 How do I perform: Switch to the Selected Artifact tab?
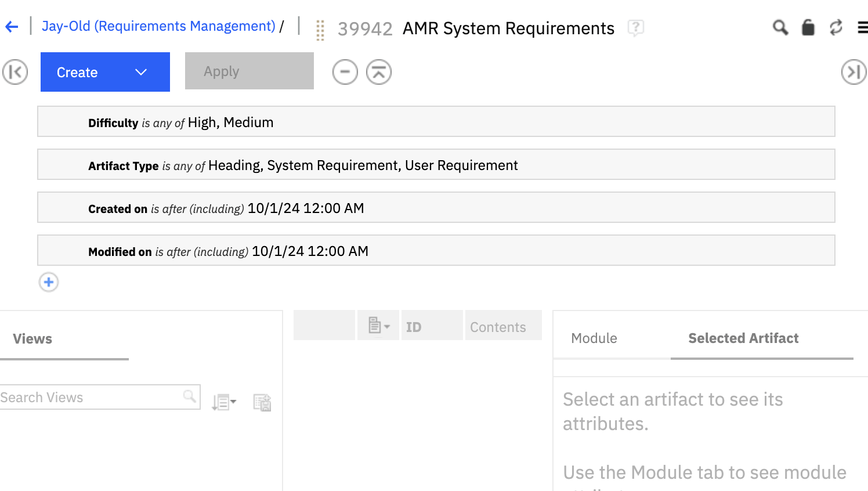coord(743,338)
